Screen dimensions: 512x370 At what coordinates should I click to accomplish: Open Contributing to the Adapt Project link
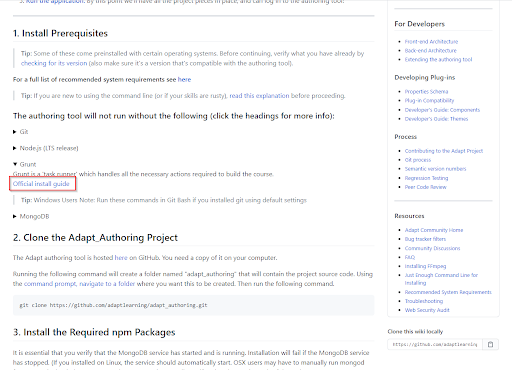[444, 151]
